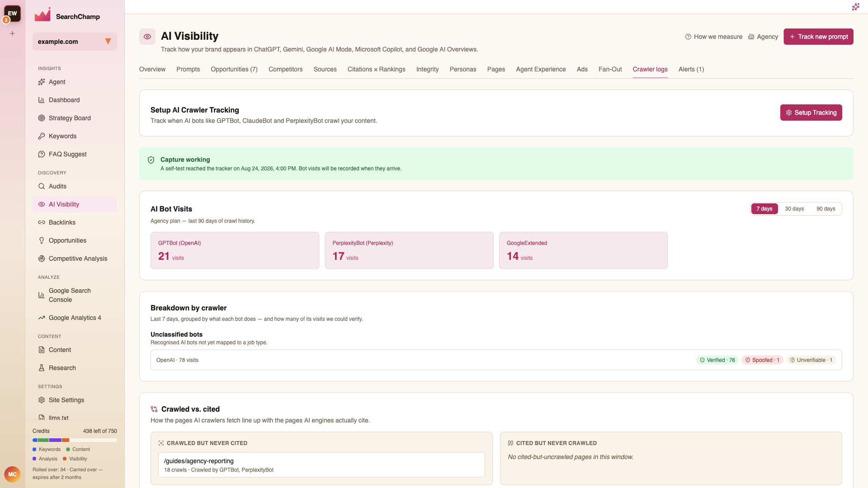
Task: Switch to the Overview tab
Action: (x=152, y=69)
